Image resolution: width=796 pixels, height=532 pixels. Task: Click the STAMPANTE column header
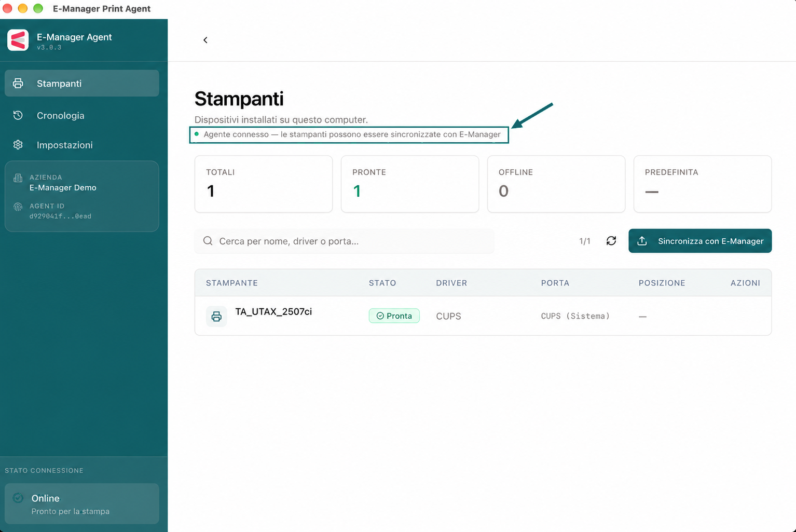pyautogui.click(x=232, y=283)
